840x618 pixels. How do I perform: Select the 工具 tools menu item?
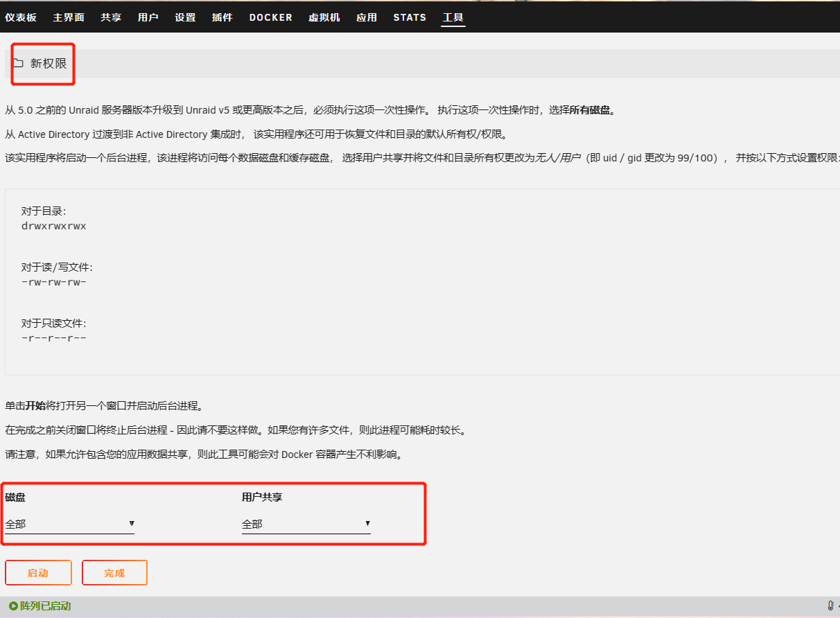point(453,17)
